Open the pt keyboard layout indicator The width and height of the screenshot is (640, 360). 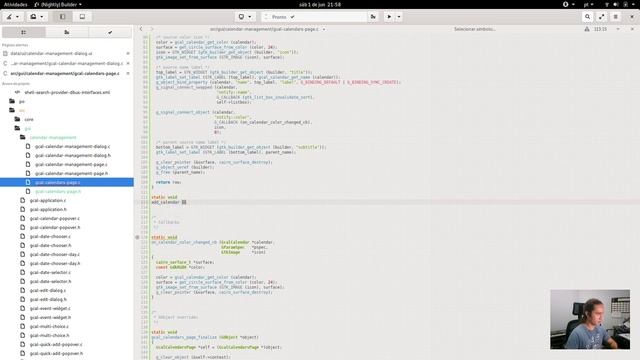(588, 4)
